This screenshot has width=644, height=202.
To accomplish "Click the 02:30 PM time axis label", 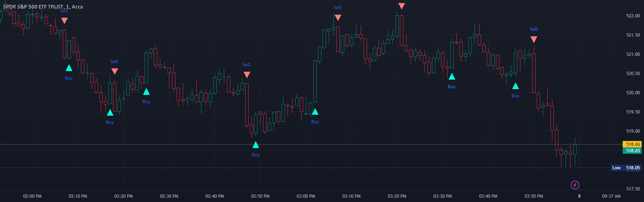I will pos(169,196).
